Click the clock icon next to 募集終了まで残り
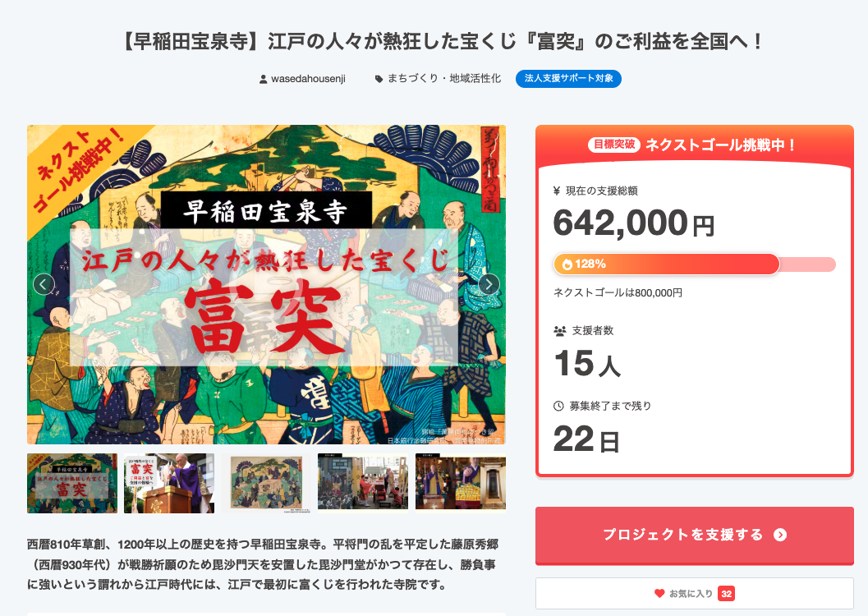 [558, 406]
